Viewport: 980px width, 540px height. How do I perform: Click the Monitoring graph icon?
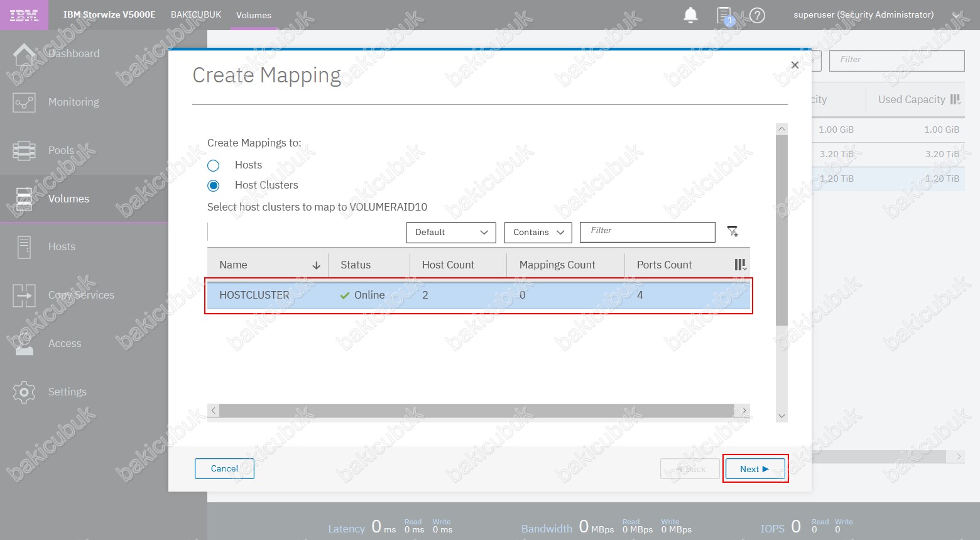click(x=24, y=102)
